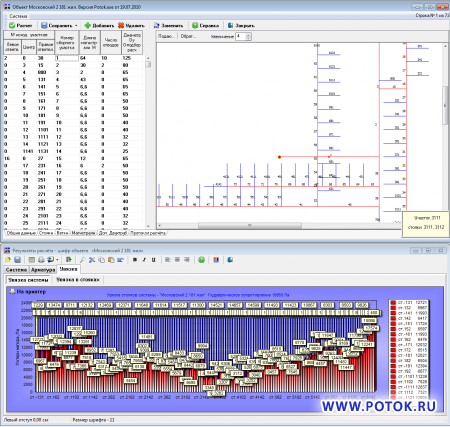Click the green round help icon in results toolbar
The width and height of the screenshot is (450, 427).
tap(201, 260)
